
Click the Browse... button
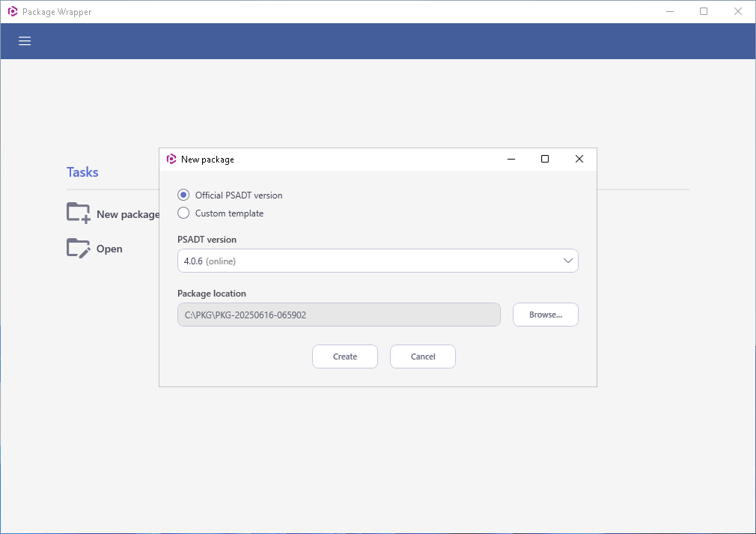pos(546,315)
